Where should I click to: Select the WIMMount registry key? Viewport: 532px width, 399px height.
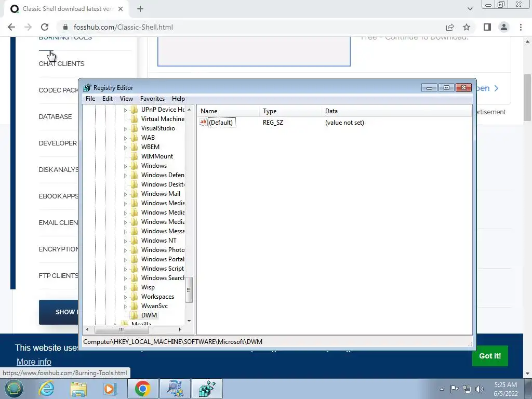point(157,156)
